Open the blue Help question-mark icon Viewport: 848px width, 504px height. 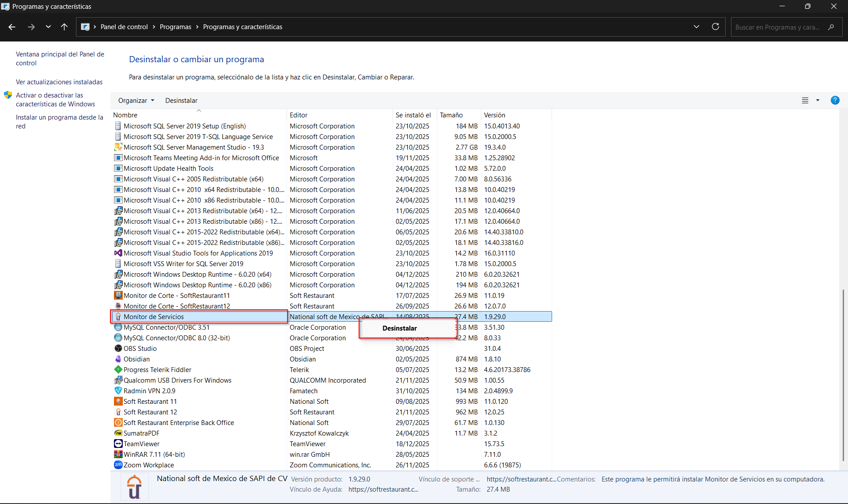(x=835, y=100)
